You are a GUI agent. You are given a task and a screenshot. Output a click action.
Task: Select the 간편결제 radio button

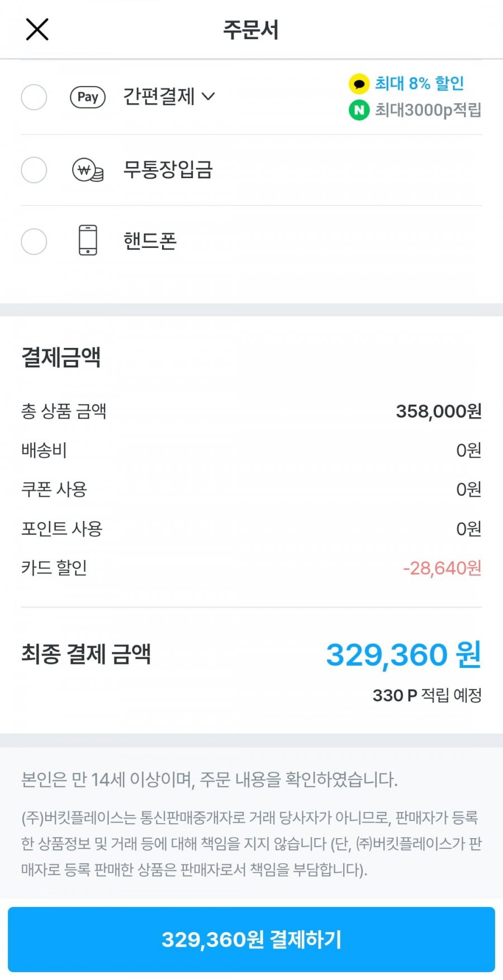pos(34,97)
